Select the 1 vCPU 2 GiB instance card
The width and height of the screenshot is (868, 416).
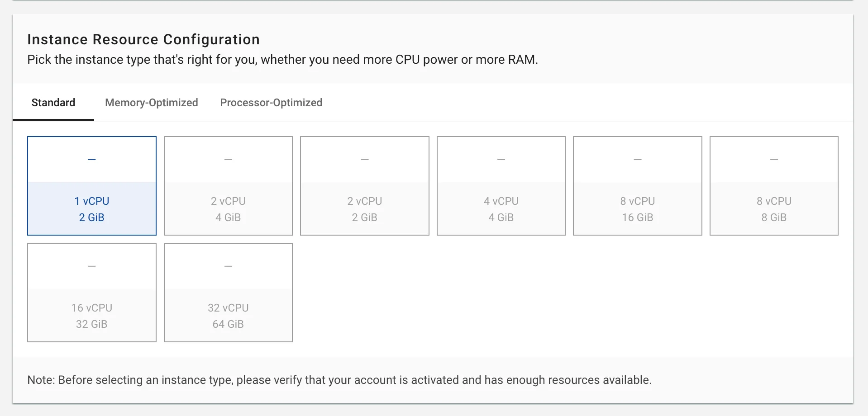[x=92, y=186]
